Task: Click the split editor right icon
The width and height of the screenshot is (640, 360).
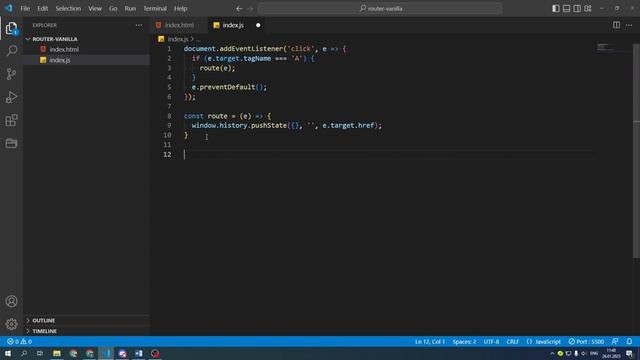Action: 616,25
